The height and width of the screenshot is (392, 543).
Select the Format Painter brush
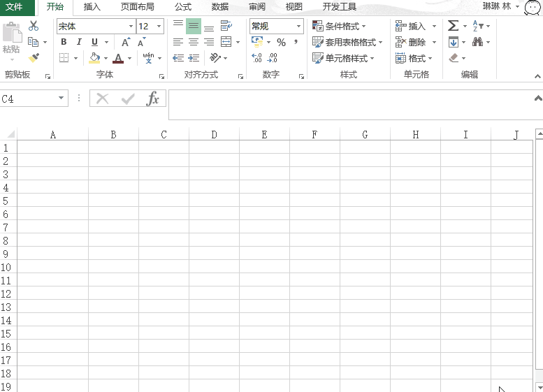(x=34, y=57)
